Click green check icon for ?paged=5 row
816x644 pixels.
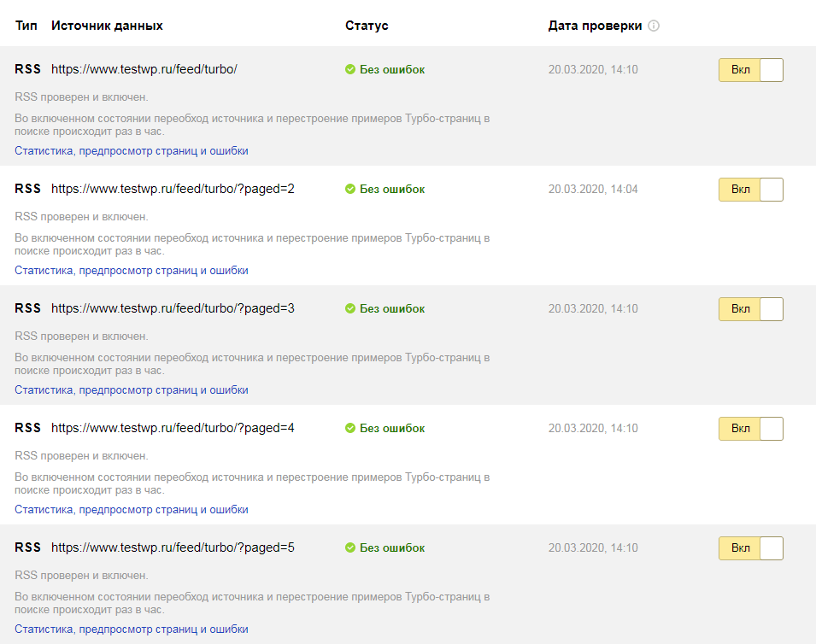pyautogui.click(x=350, y=547)
